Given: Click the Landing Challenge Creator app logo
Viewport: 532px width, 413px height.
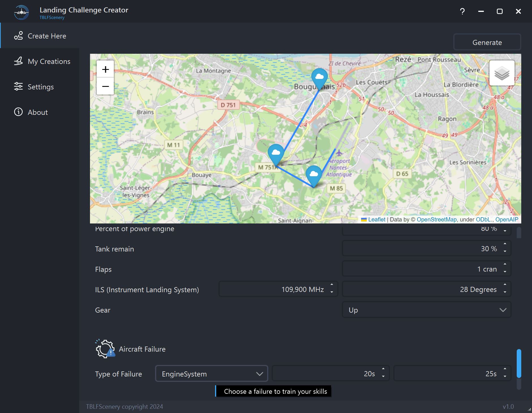Looking at the screenshot, I should 22,12.
